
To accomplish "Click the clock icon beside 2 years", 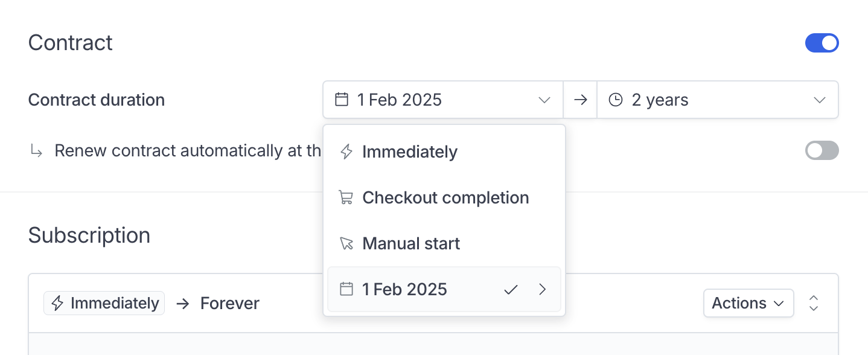I will click(x=615, y=100).
